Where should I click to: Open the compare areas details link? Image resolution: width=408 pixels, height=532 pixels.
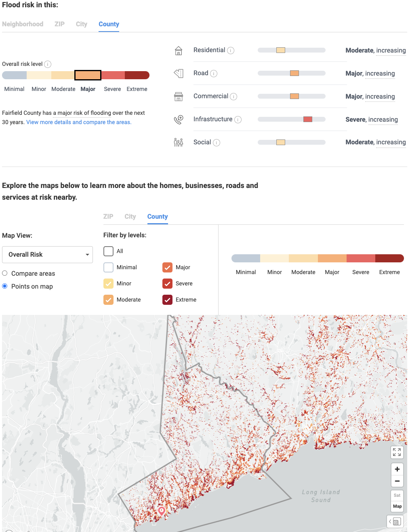point(78,122)
